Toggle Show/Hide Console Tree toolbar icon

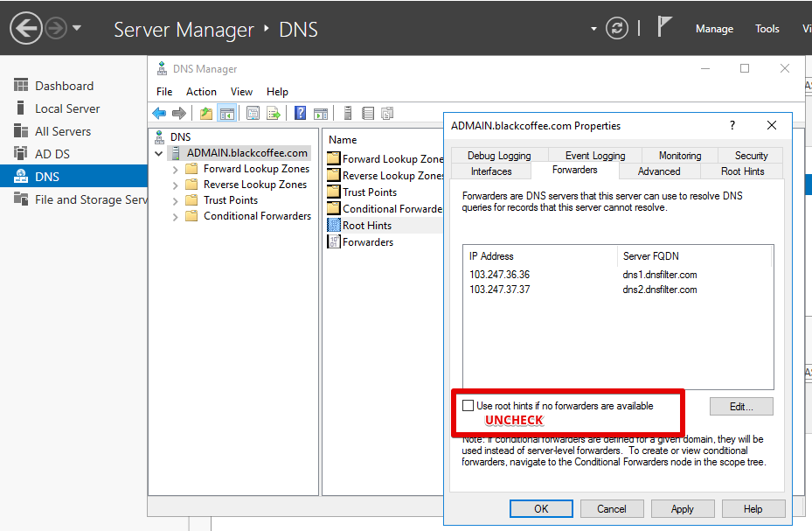227,113
